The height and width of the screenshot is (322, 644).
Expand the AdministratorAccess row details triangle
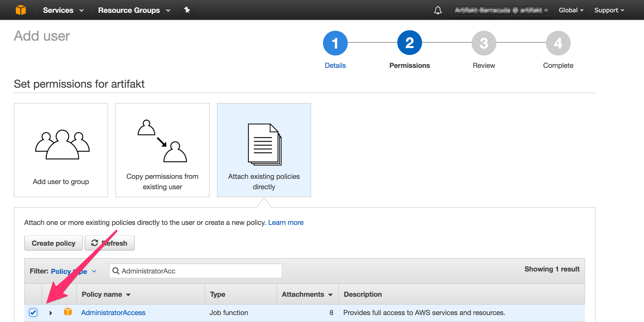pyautogui.click(x=51, y=313)
